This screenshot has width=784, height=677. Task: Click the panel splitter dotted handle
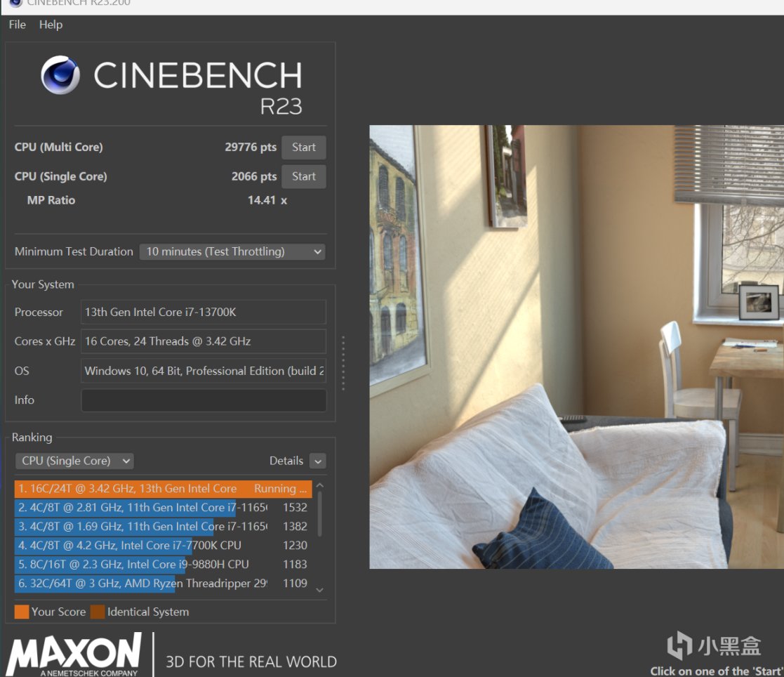pyautogui.click(x=343, y=363)
